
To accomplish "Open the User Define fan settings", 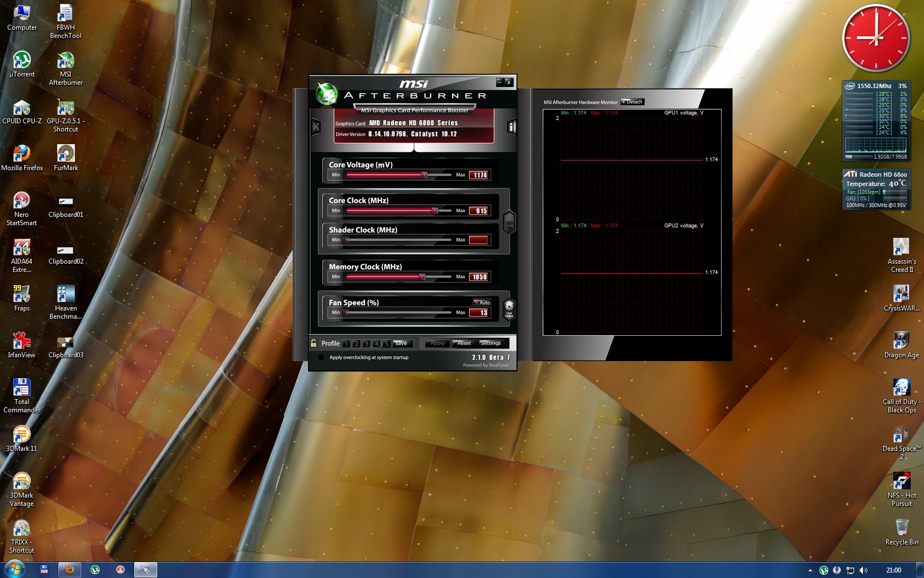I will tap(509, 309).
